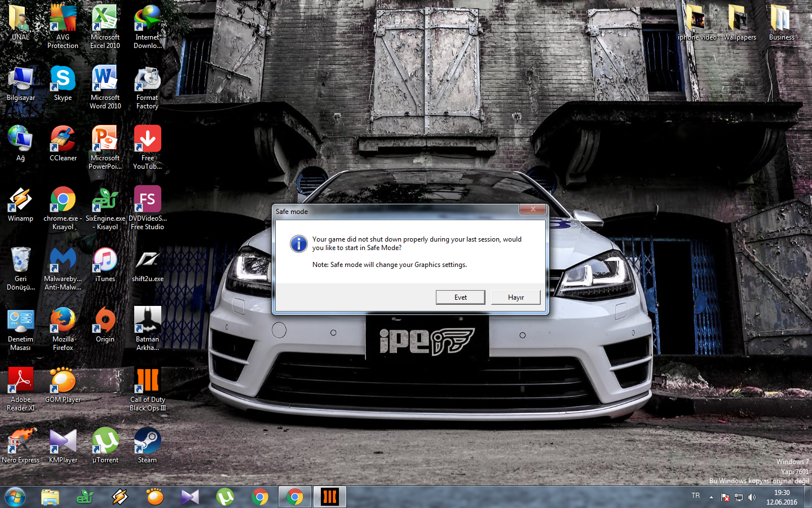The image size is (812, 508).
Task: Open pinned Chrome icon on taskbar
Action: pos(260,497)
